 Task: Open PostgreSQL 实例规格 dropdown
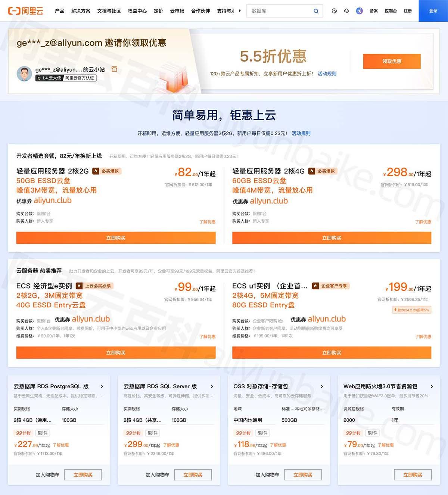(35, 420)
